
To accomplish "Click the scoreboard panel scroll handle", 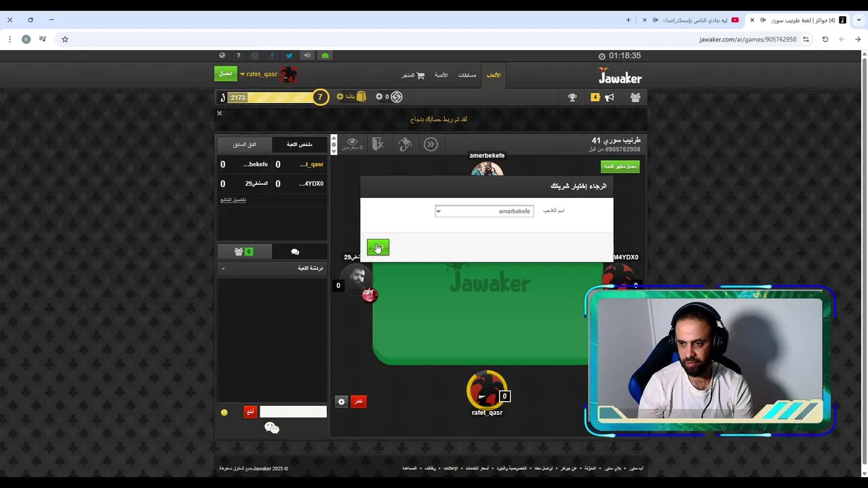I will tap(333, 144).
